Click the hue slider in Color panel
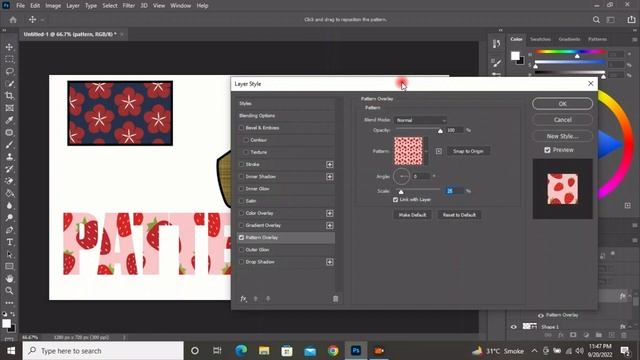 (x=570, y=52)
